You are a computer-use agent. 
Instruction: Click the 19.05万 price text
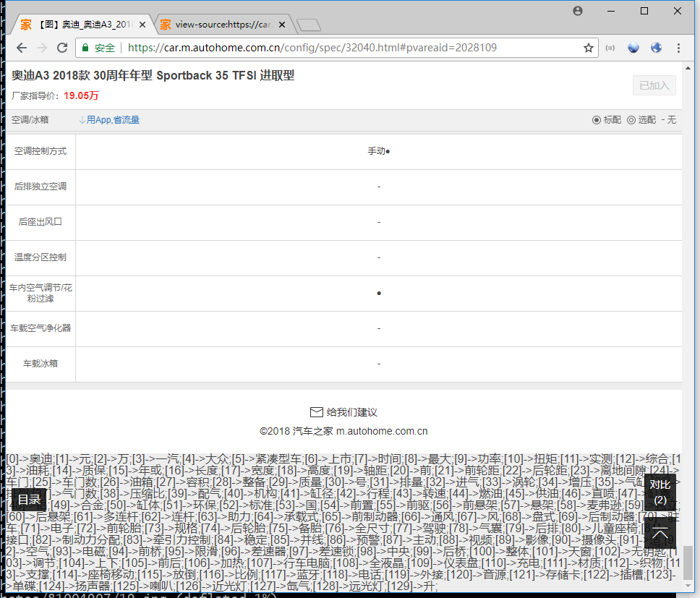pyautogui.click(x=81, y=95)
